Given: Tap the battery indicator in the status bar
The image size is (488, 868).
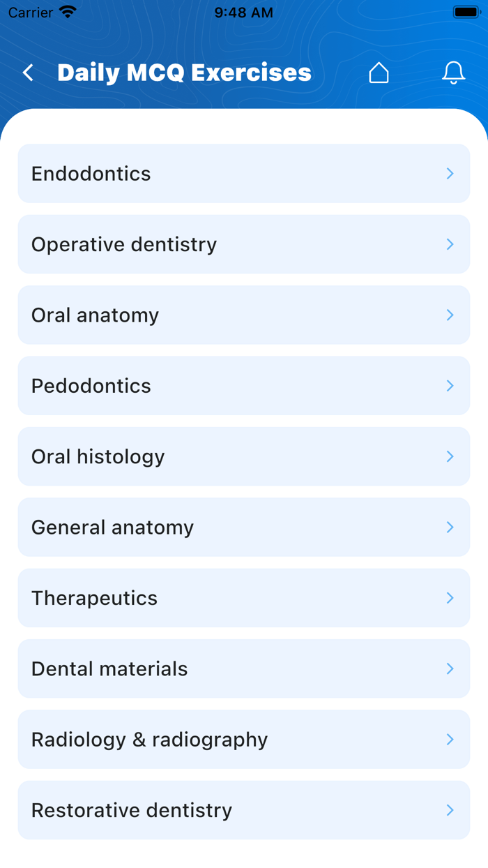Looking at the screenshot, I should 466,11.
